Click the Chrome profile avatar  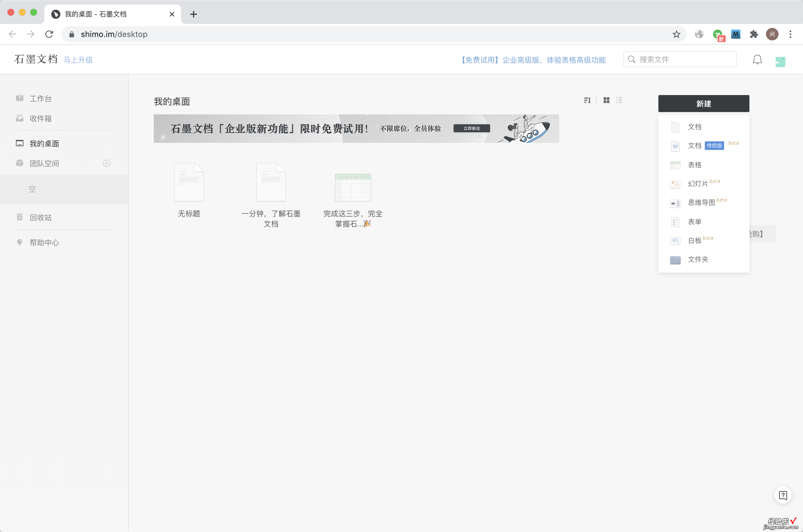772,34
